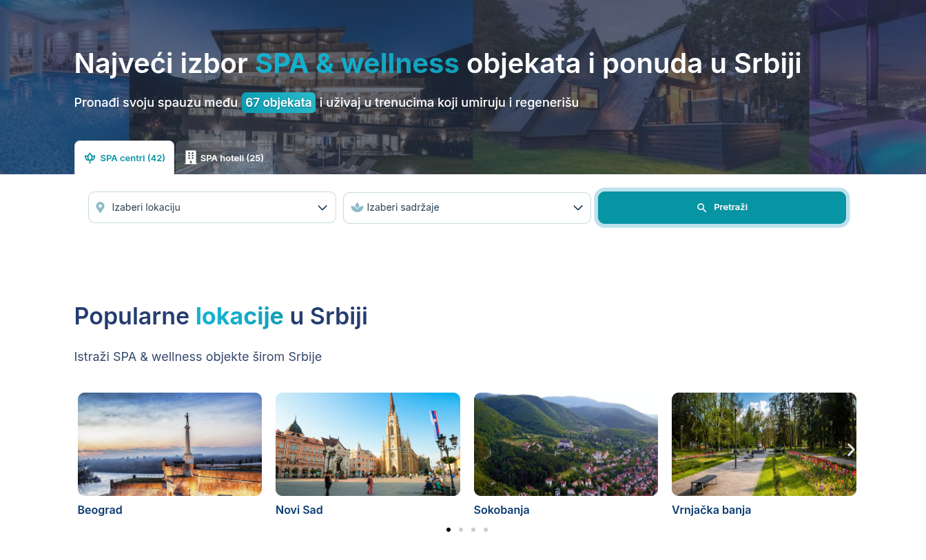
Task: Click the location pin icon in the location field
Action: click(x=101, y=207)
